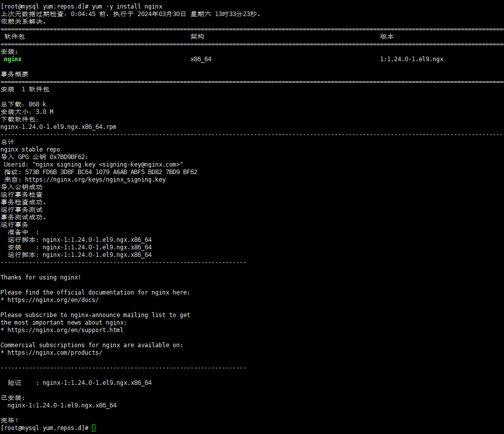Click 'Please subscribe to nginx-announce' line

[95, 315]
